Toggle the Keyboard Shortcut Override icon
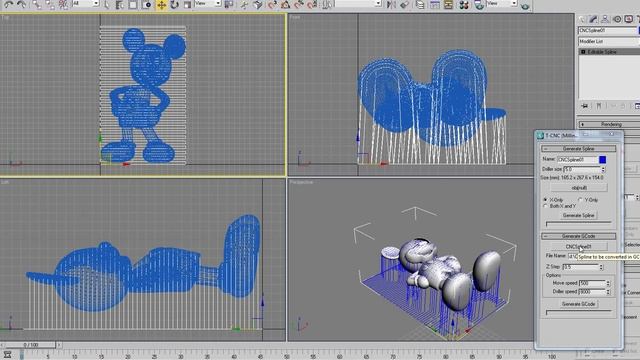This screenshot has height=360, width=640. click(258, 4)
